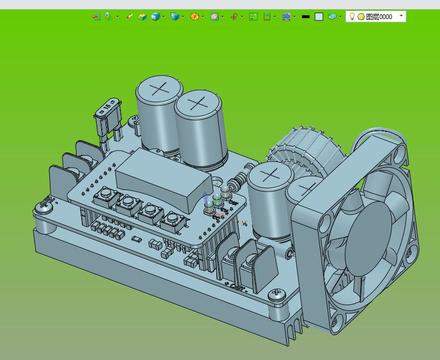Open the layer 0000 dropdown arrow
Image resolution: width=440 pixels, height=360 pixels.
401,16
